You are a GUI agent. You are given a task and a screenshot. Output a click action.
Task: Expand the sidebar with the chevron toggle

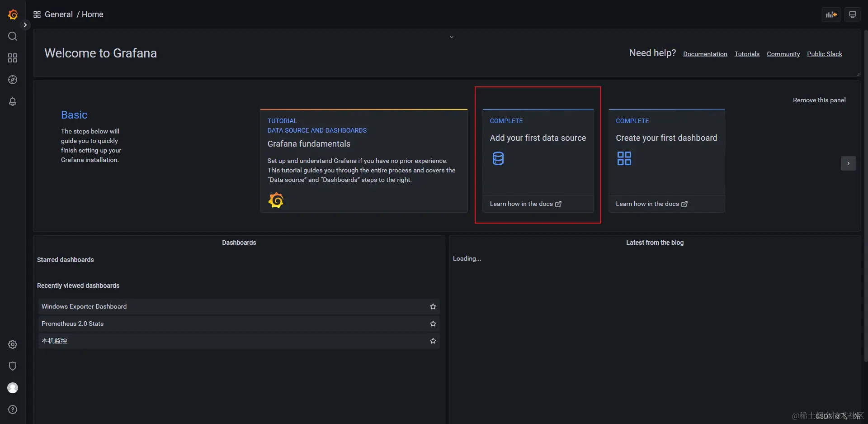point(25,25)
